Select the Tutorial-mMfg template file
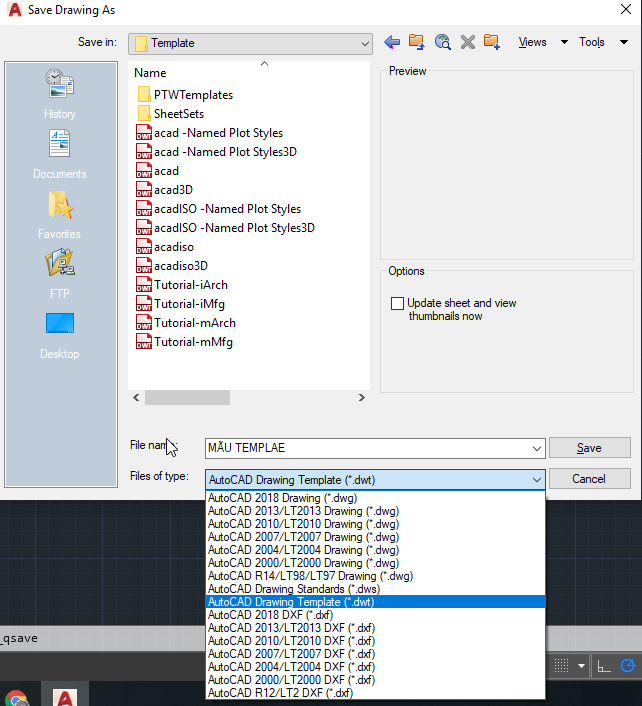The image size is (642, 706). [185, 342]
